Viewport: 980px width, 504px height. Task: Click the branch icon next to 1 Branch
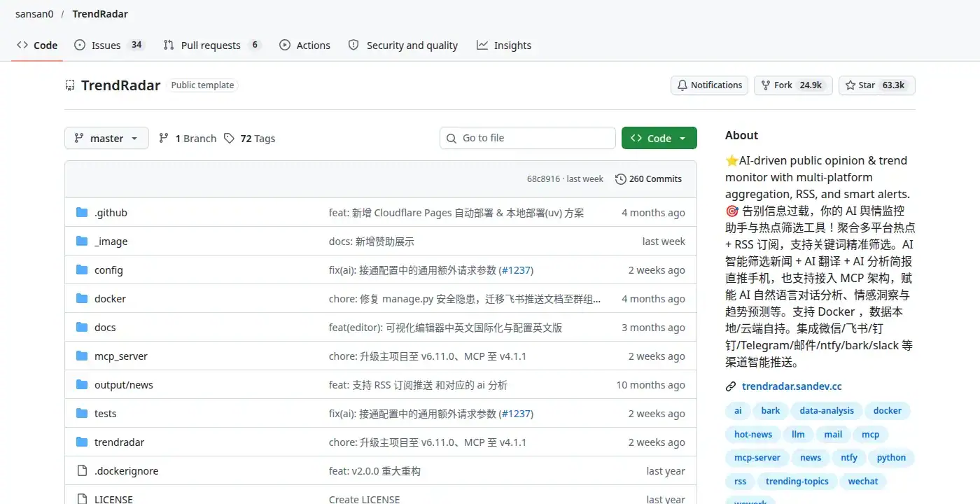click(164, 139)
